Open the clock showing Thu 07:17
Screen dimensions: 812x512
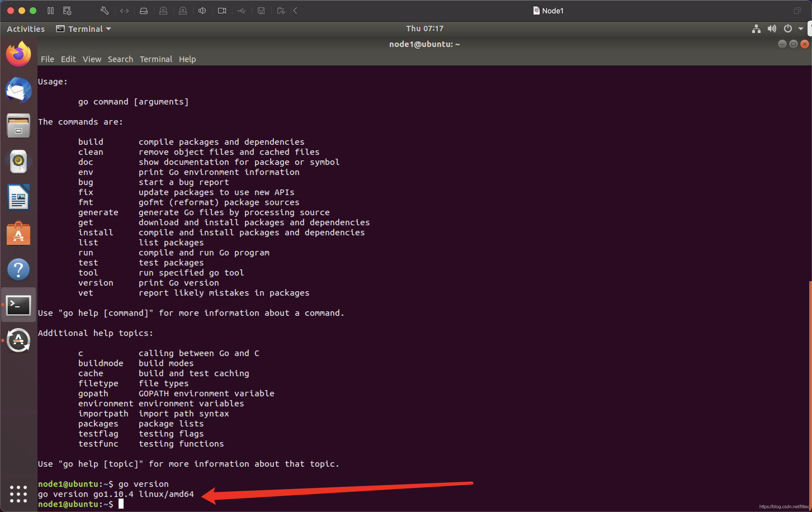click(424, 29)
